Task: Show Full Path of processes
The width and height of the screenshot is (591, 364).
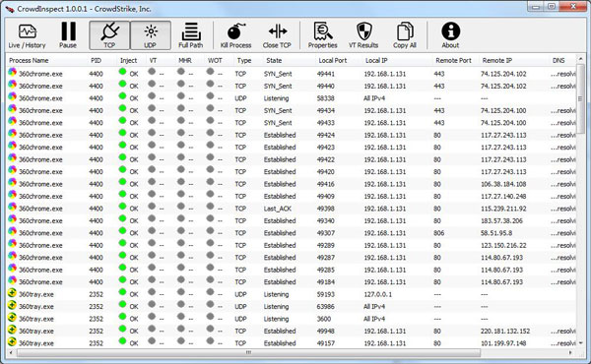Action: pos(191,35)
